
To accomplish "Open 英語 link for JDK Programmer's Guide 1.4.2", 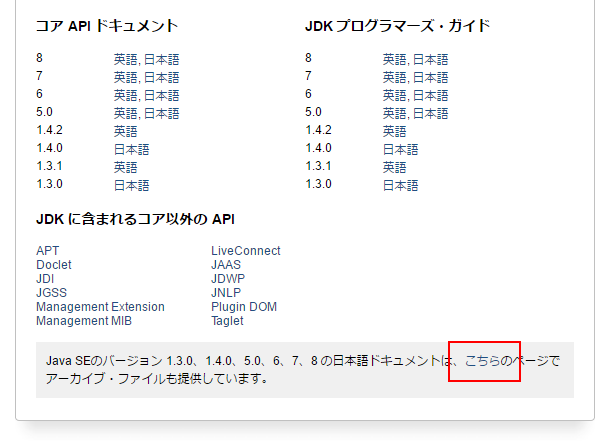I will coord(394,131).
